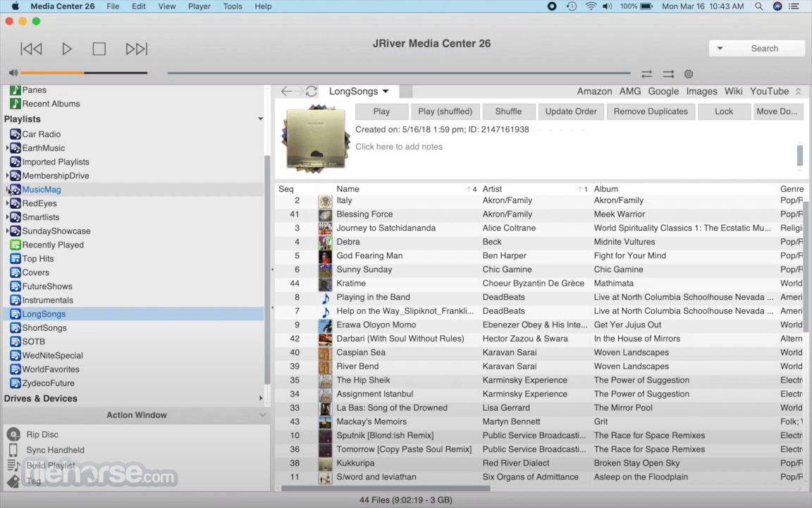Click the Rip Disc icon
This screenshot has width=812, height=508.
13,435
